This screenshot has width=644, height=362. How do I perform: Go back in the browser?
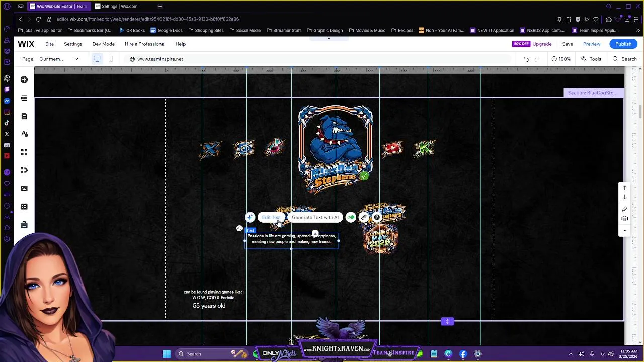[x=20, y=19]
